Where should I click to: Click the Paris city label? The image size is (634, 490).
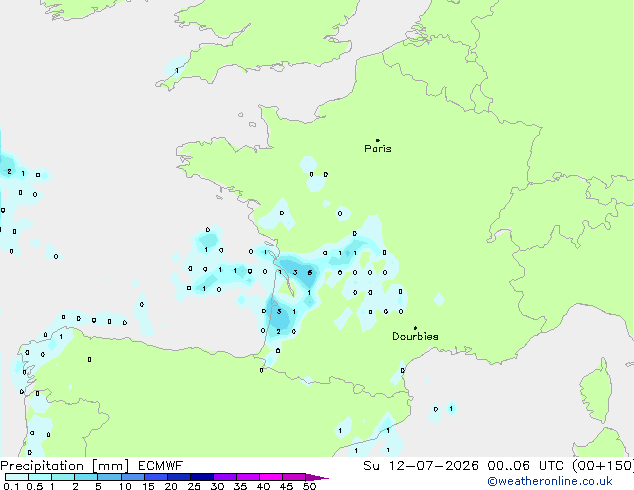pyautogui.click(x=378, y=148)
